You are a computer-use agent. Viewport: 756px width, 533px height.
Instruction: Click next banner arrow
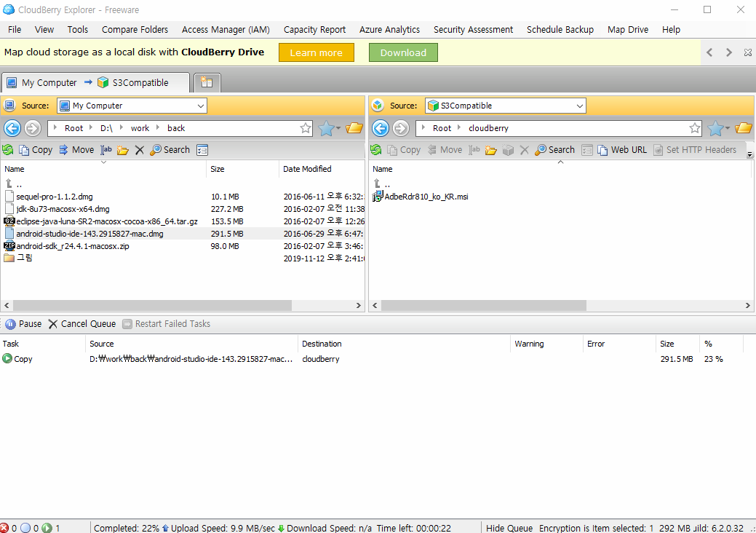coord(729,52)
